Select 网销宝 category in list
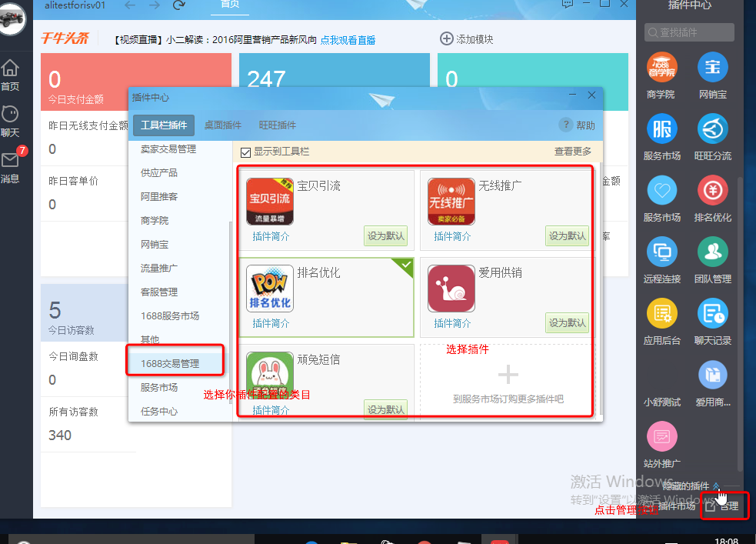 coord(155,245)
